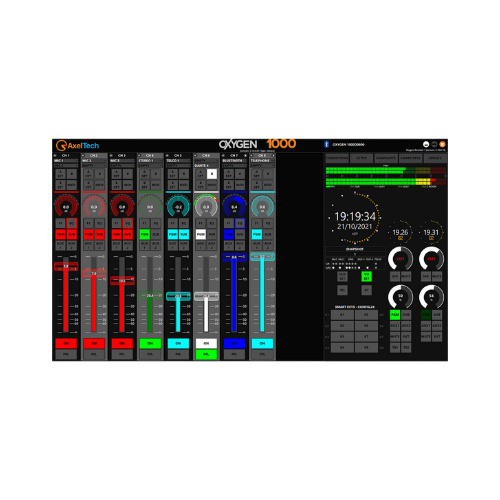Toggle SUB bus on MIC 1 channel
Viewport: 500px width, 500px height.
pos(72,234)
